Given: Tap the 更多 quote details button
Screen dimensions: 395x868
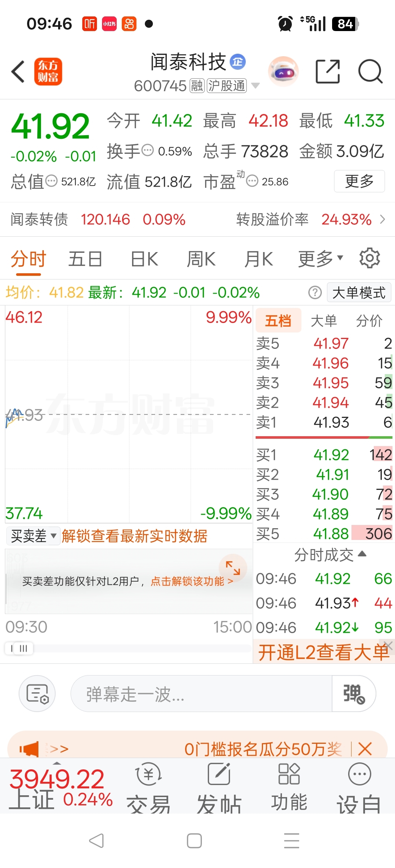Looking at the screenshot, I should [360, 181].
